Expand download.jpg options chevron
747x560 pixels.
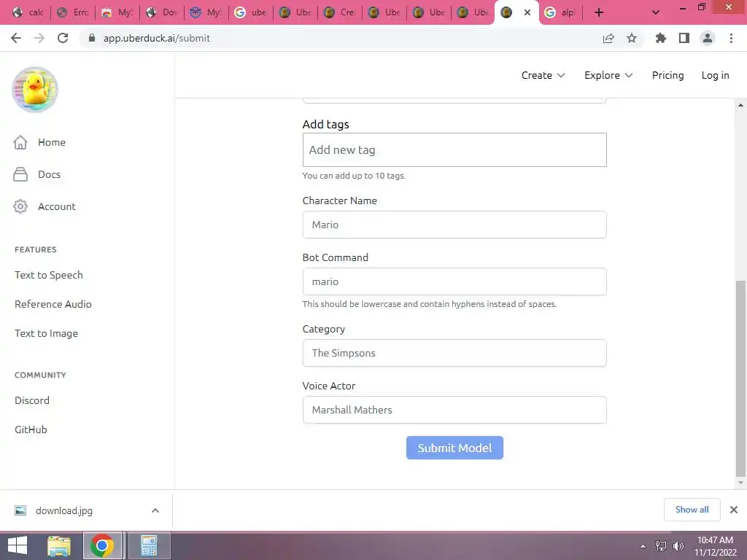155,510
